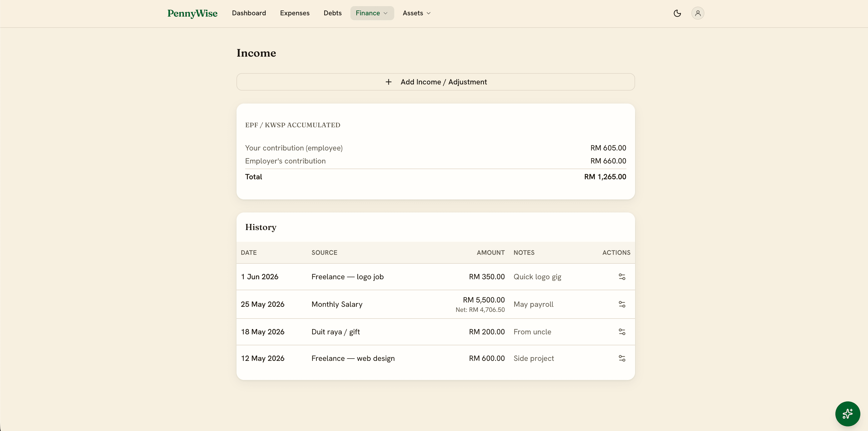Image resolution: width=868 pixels, height=431 pixels.
Task: Click the NOTES column header
Action: [524, 252]
